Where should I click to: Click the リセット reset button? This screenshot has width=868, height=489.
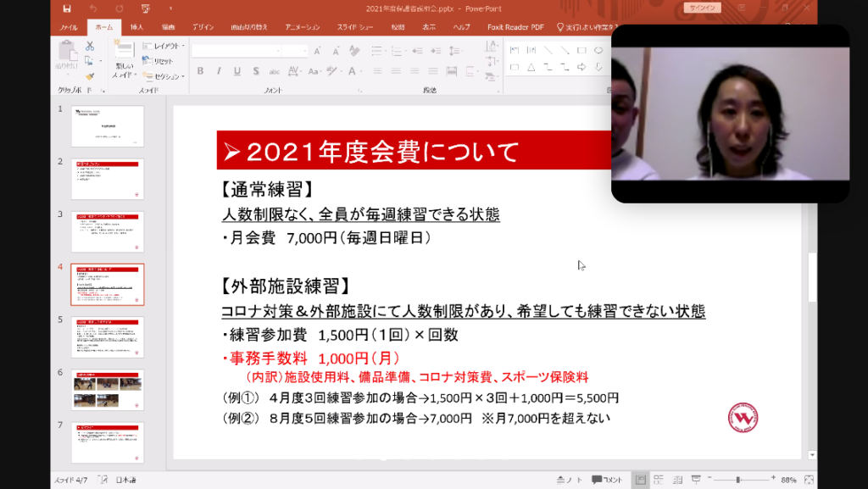[162, 61]
